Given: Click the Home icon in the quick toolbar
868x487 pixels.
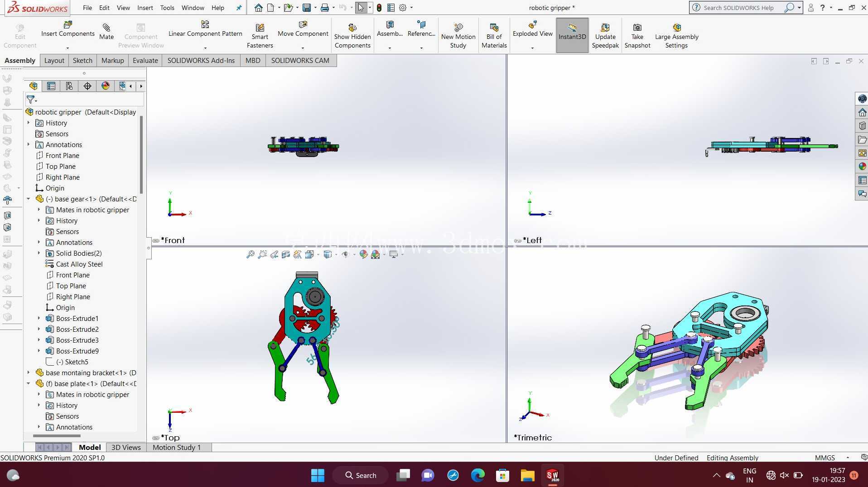Looking at the screenshot, I should click(x=258, y=8).
